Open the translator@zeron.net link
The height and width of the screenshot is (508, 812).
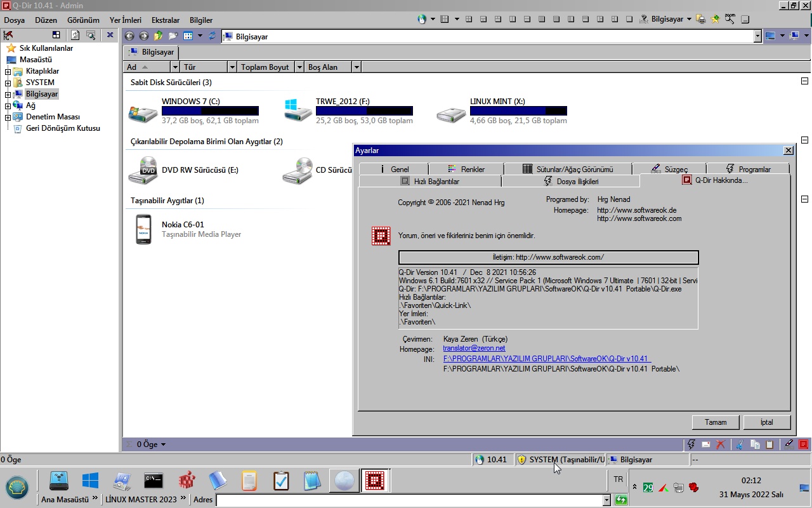[x=474, y=348]
